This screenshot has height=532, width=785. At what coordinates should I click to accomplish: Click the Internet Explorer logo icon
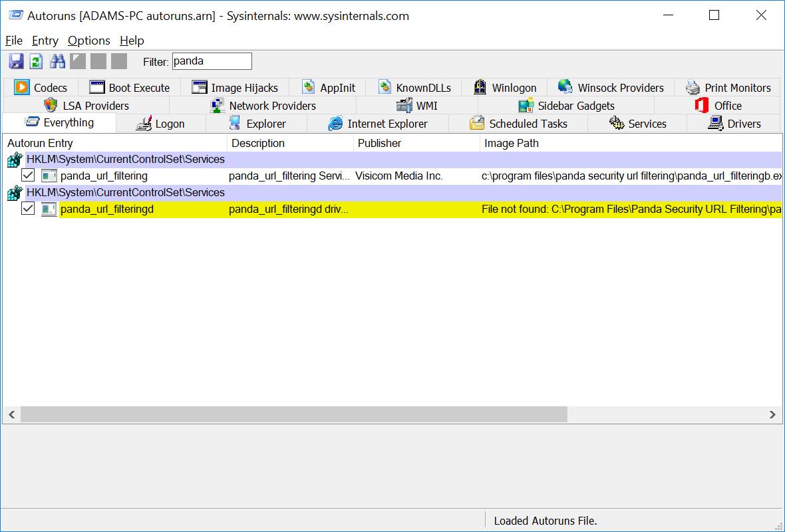coord(335,123)
